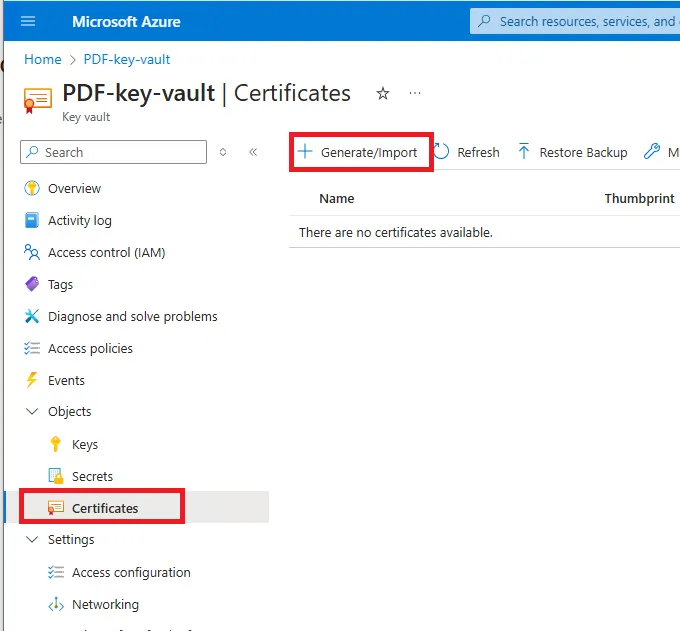
Task: Click the Access configuration checklist icon
Action: (x=56, y=572)
